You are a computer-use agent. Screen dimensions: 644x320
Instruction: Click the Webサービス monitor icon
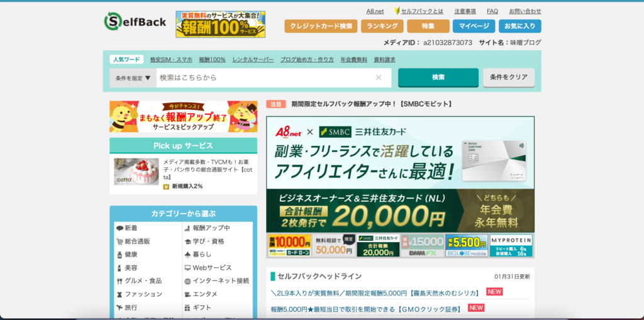187,268
